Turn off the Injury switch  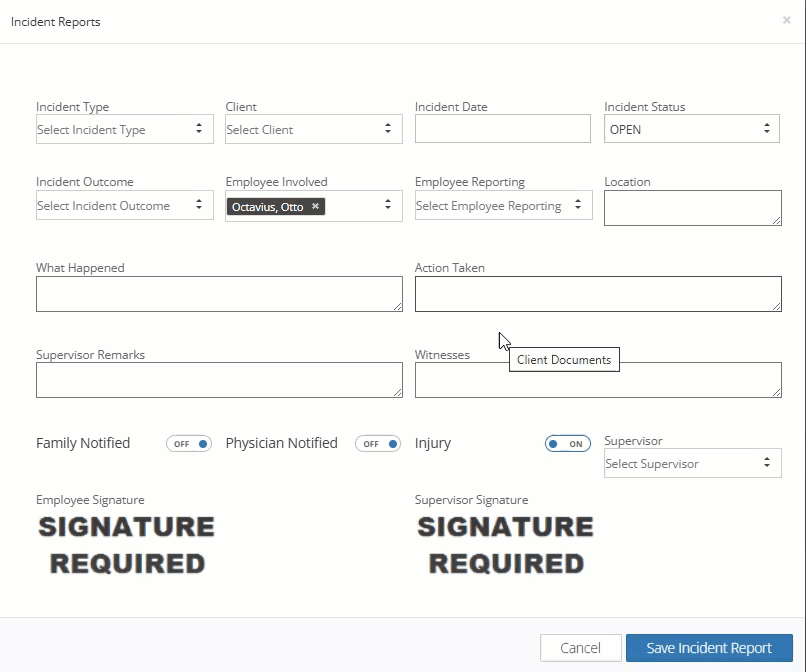(568, 444)
